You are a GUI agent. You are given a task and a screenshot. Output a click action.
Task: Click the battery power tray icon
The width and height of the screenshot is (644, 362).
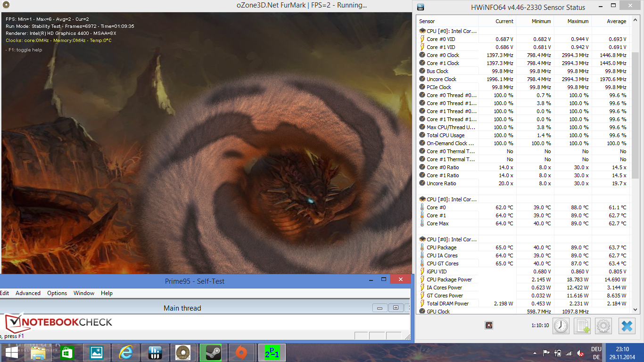558,353
